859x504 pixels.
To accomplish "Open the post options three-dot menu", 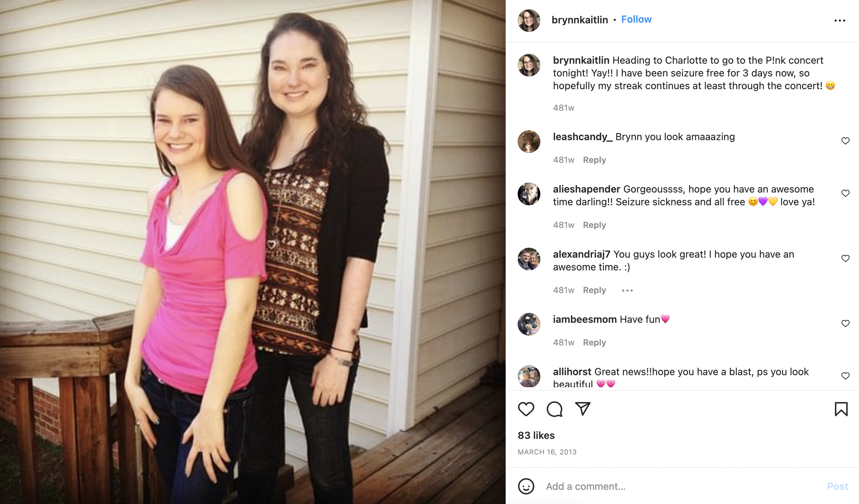I will [x=840, y=21].
